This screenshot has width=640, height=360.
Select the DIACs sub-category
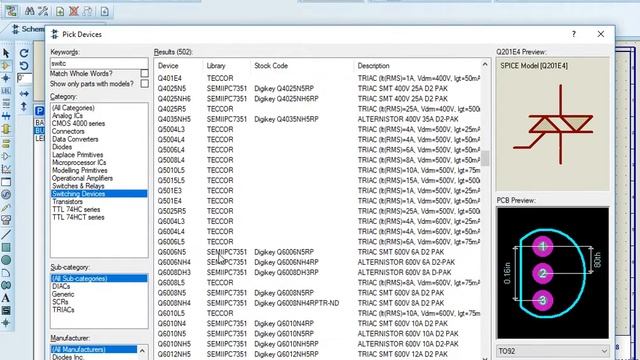click(61, 287)
